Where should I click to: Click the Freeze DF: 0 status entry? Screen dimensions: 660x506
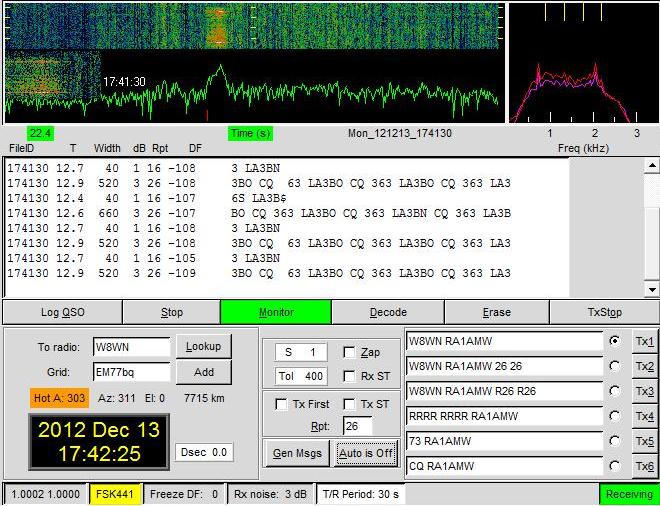pyautogui.click(x=184, y=494)
